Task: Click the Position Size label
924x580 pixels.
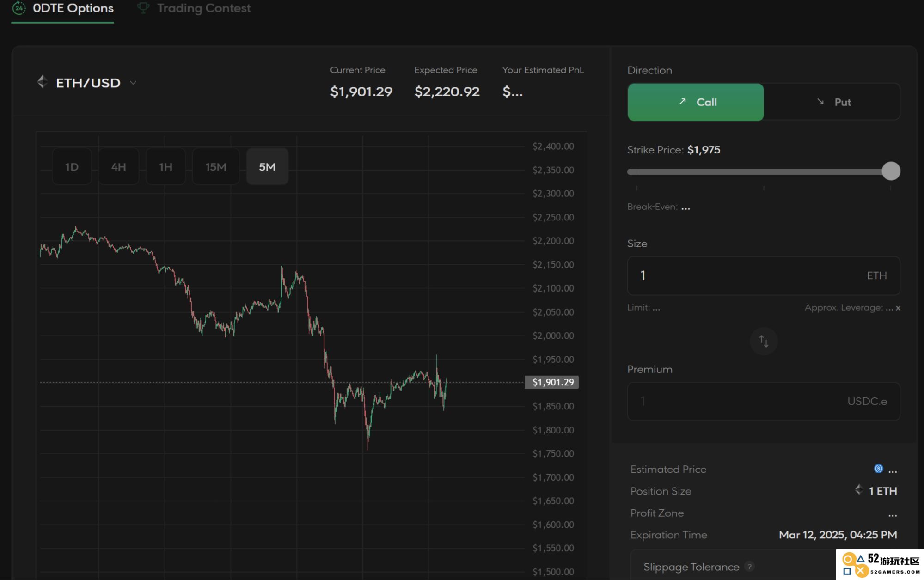Action: pos(661,491)
